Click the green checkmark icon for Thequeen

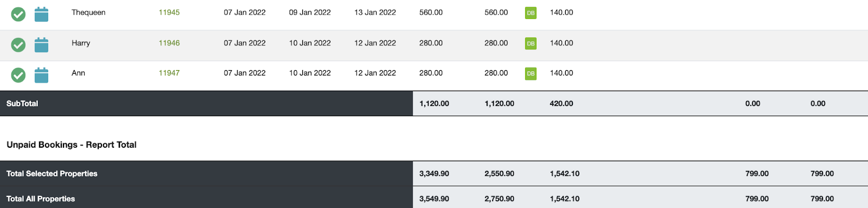pyautogui.click(x=18, y=15)
